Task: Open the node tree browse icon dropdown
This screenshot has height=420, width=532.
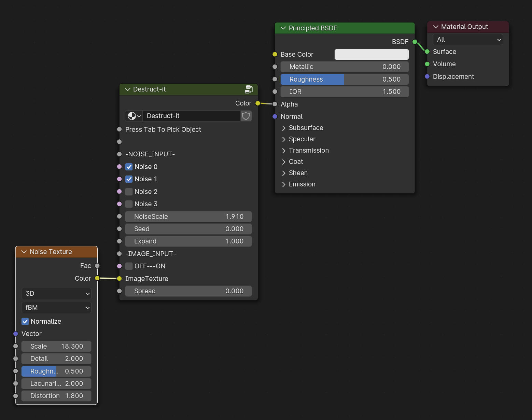Action: point(134,116)
